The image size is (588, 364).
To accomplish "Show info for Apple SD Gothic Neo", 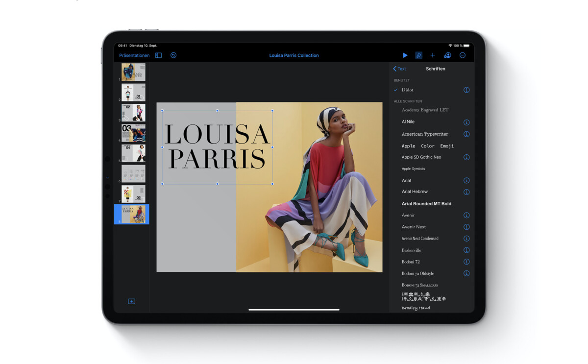I will coord(466,157).
